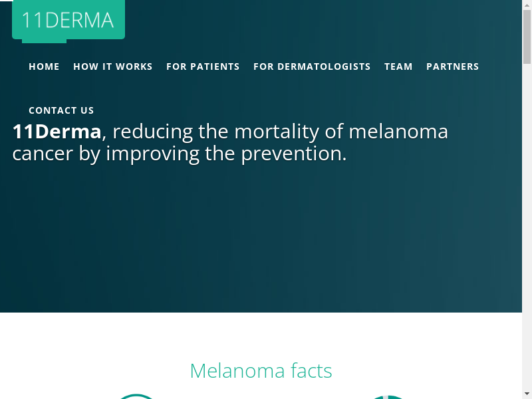Go to the Home page
The height and width of the screenshot is (399, 532).
[44, 66]
